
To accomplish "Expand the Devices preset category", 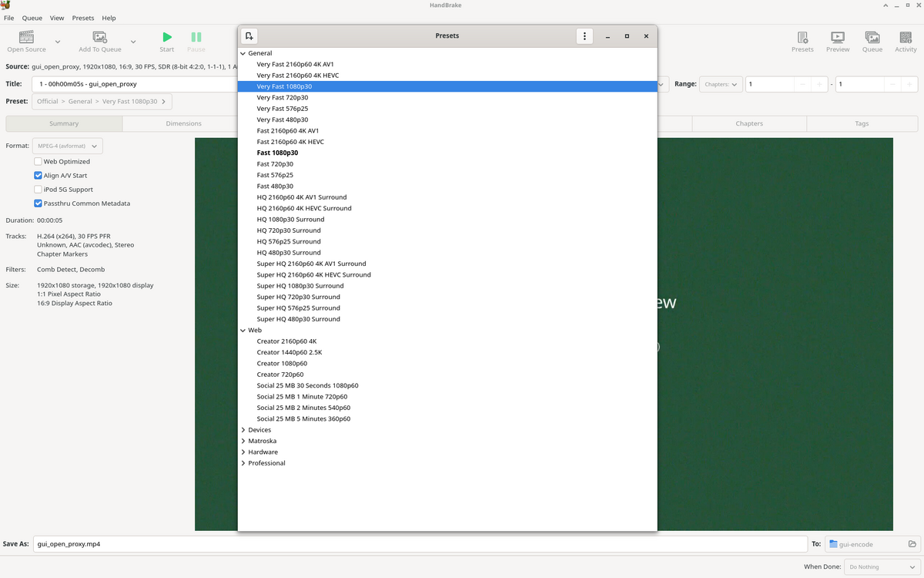I will [243, 430].
